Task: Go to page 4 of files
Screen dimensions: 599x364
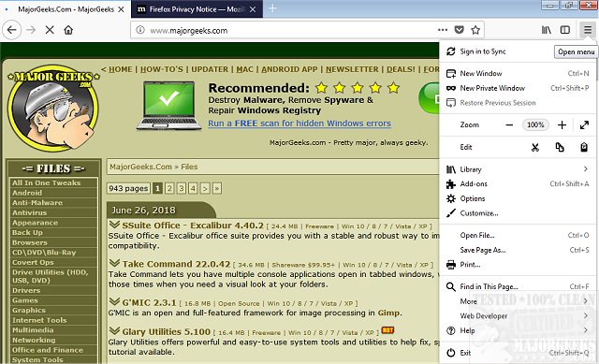Action: click(193, 188)
